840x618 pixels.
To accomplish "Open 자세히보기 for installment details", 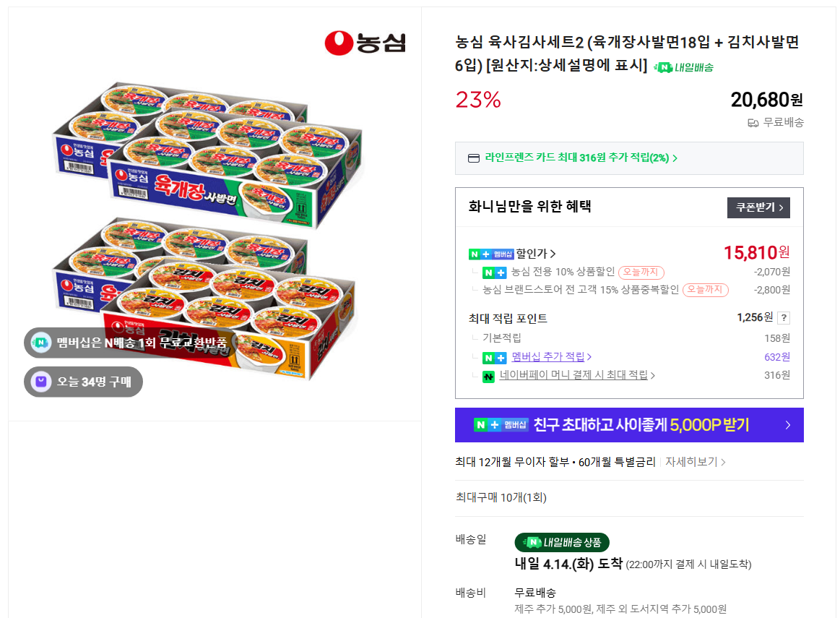I will tap(691, 462).
